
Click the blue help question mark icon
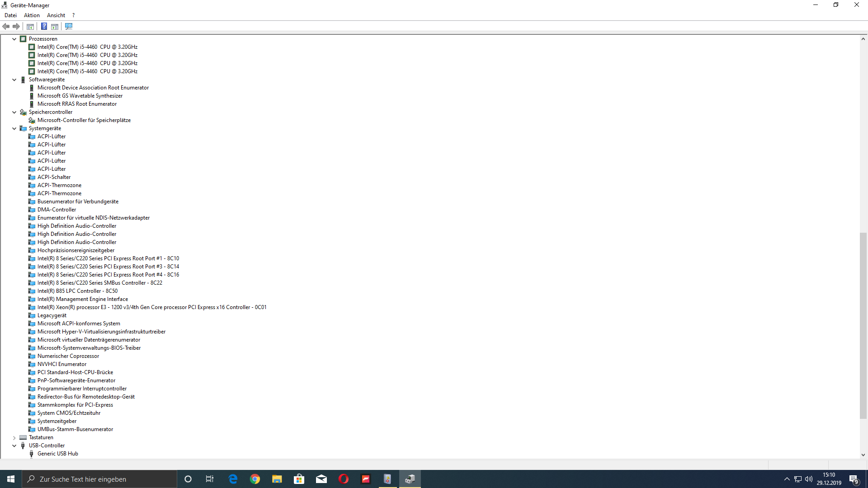click(44, 27)
